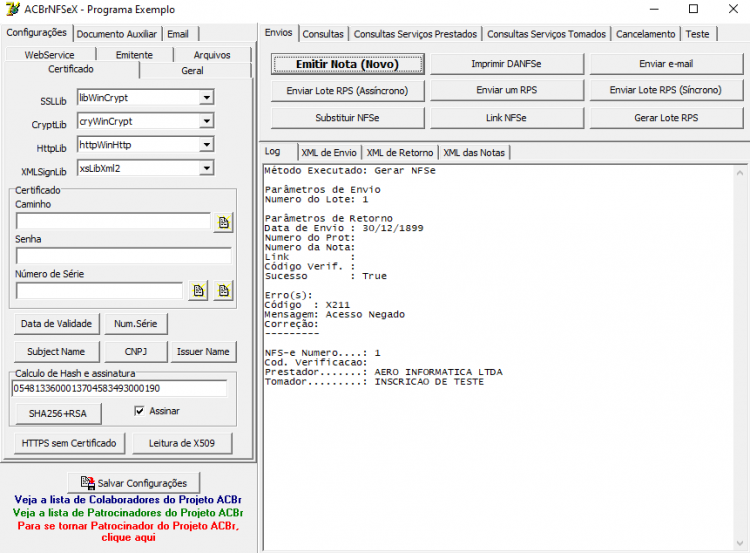Click the ACBr app icon in the title bar
750x553 pixels.
tap(12, 9)
